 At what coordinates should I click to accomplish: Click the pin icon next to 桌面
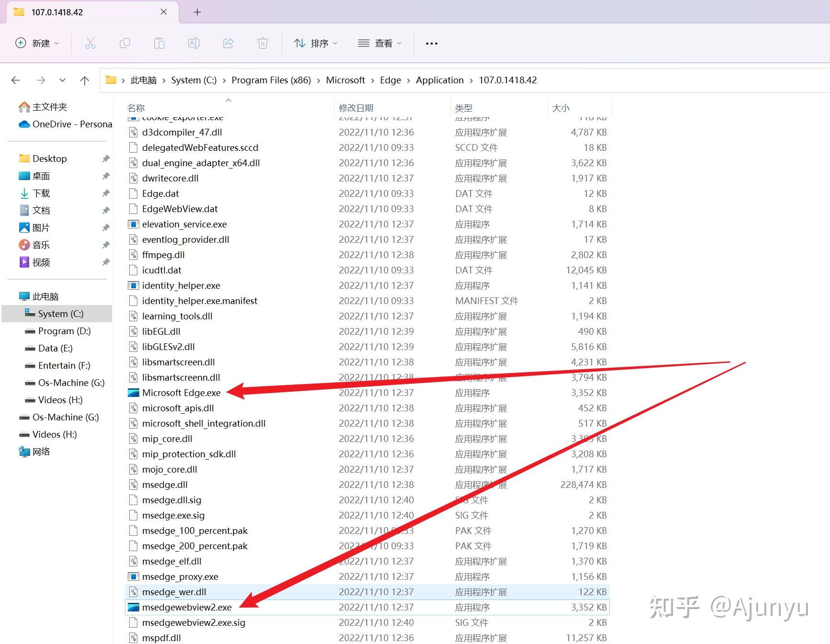coord(106,176)
